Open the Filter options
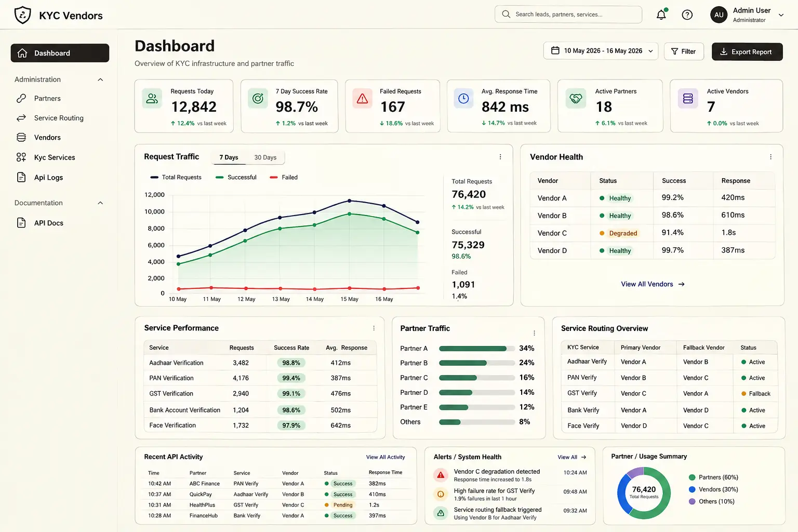Image resolution: width=798 pixels, height=532 pixels. [x=684, y=51]
